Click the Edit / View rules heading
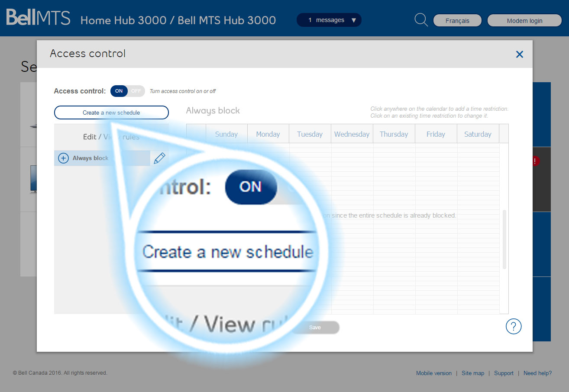The height and width of the screenshot is (392, 569). tap(111, 137)
